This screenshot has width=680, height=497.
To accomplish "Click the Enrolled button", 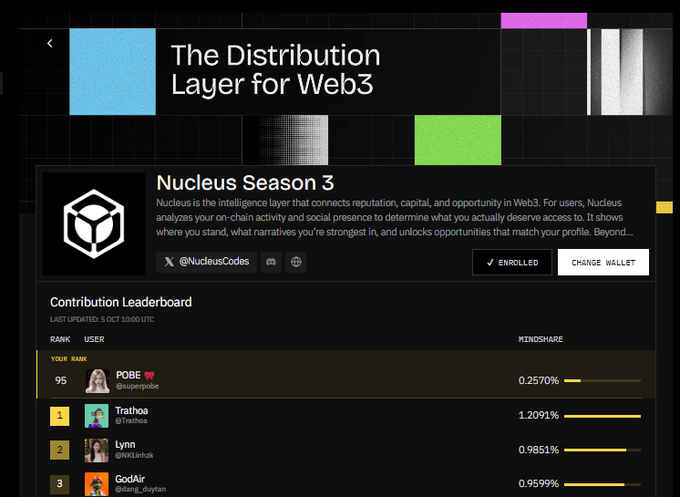I will click(512, 262).
